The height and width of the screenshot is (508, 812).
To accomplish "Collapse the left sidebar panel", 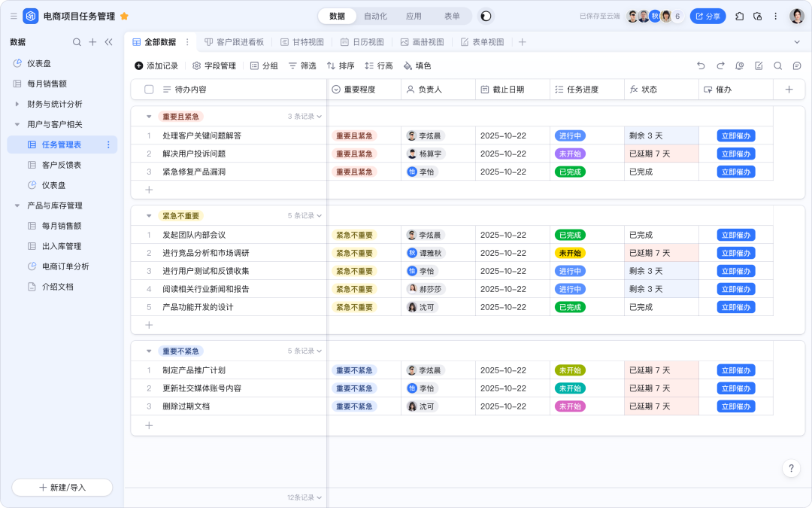I will click(108, 42).
